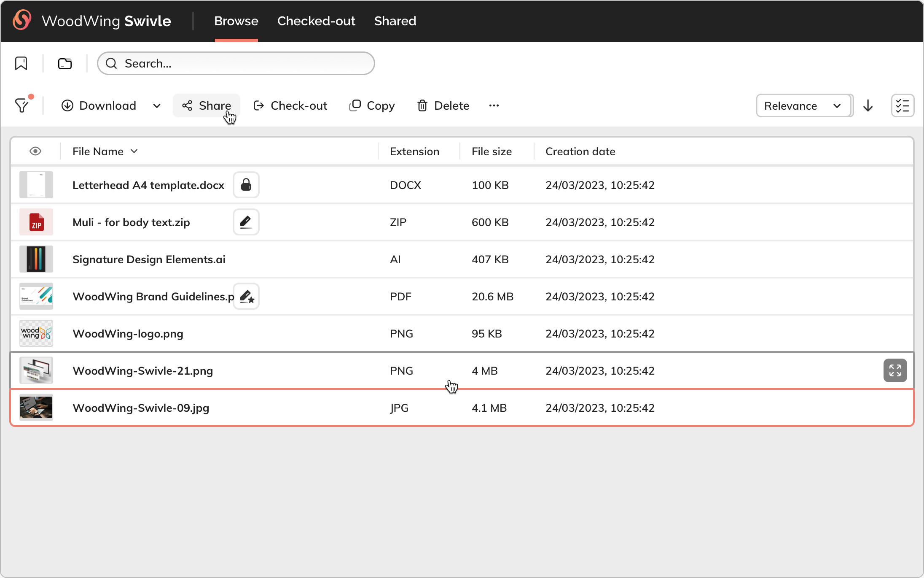The height and width of the screenshot is (578, 924).
Task: Open the more actions ellipsis menu
Action: point(494,105)
